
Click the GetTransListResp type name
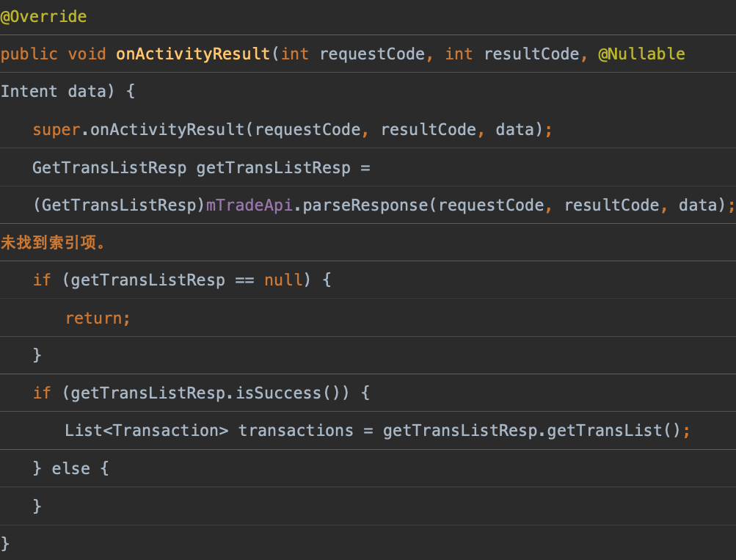(109, 167)
